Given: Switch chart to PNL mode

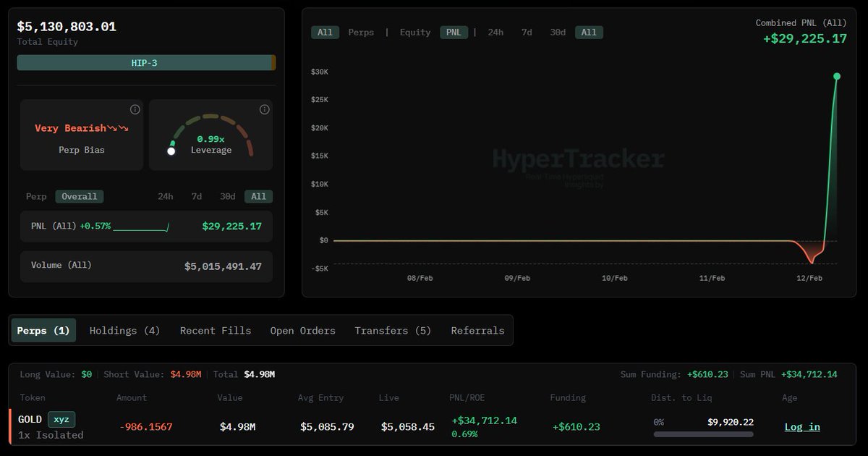Looking at the screenshot, I should click(454, 32).
